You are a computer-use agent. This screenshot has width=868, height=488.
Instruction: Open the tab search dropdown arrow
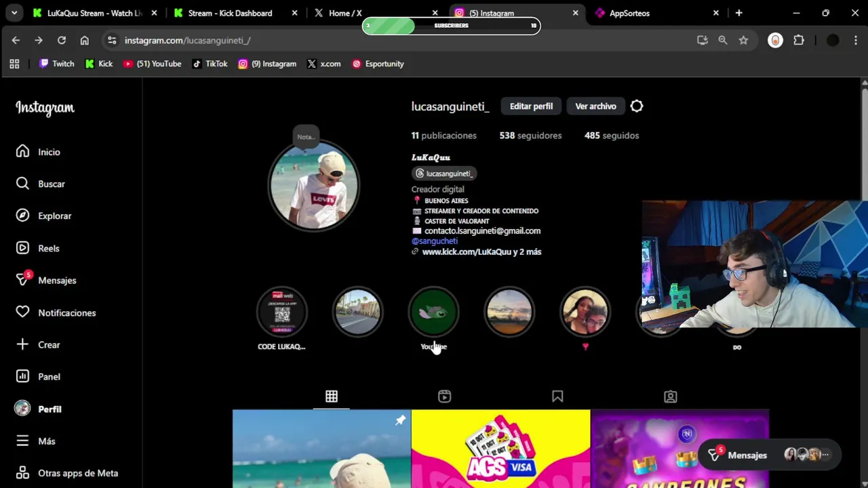click(x=14, y=13)
